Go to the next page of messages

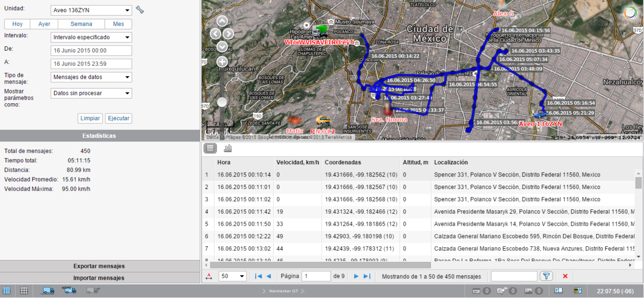pyautogui.click(x=356, y=276)
